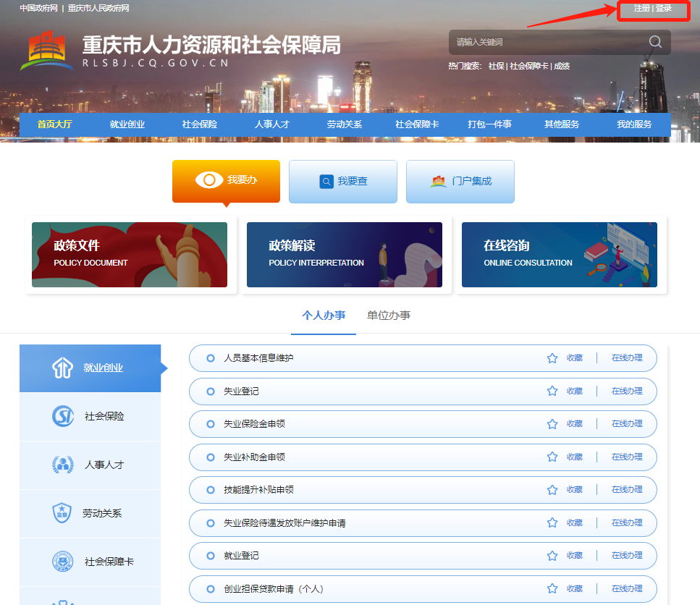Click the star icon for 技能提升补贴申领
Image resolution: width=700 pixels, height=605 pixels.
coord(552,489)
